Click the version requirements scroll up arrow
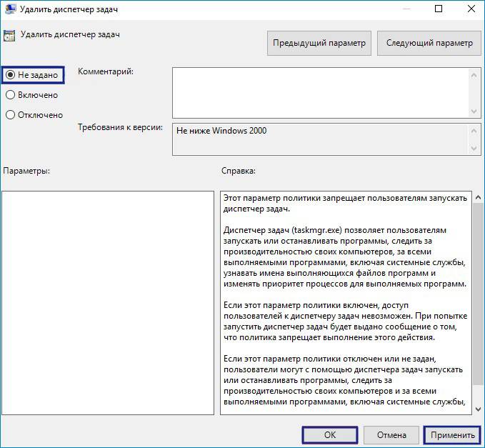This screenshot has height=448, width=485. coord(474,131)
